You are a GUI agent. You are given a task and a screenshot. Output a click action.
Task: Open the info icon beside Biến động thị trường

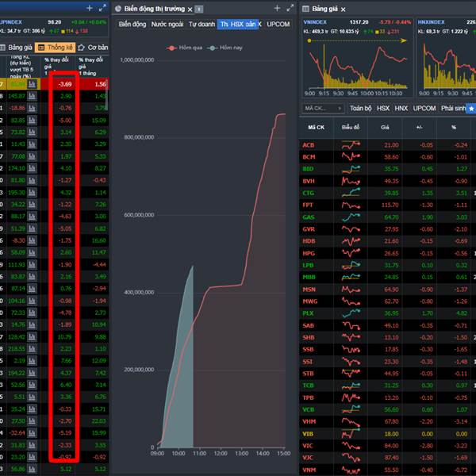click(199, 9)
